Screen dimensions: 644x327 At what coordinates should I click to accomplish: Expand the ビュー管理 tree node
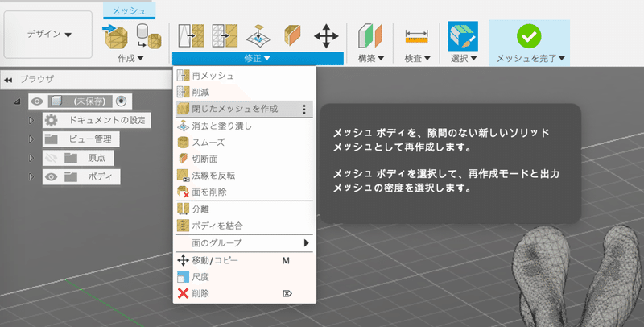pos(31,139)
